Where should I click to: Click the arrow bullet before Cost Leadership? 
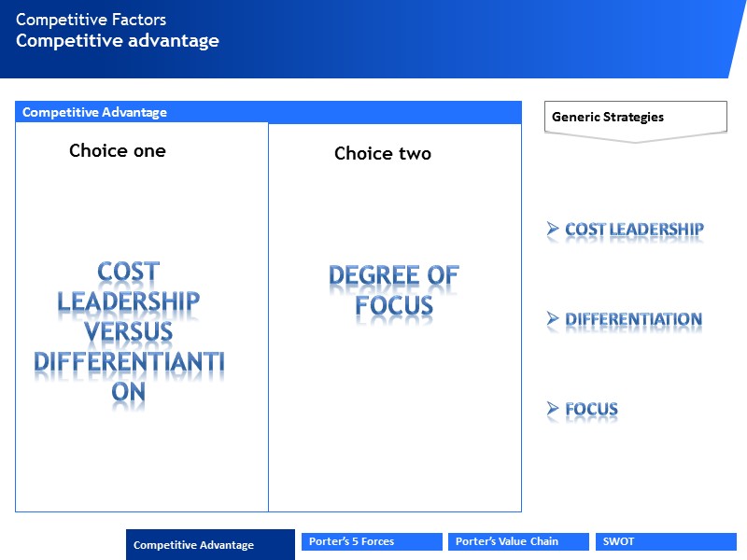554,229
